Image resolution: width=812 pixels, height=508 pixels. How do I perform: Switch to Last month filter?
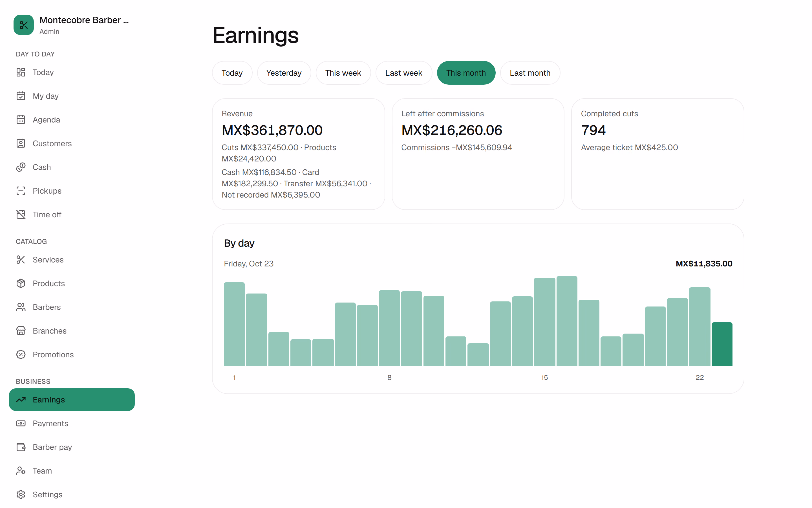(x=530, y=73)
